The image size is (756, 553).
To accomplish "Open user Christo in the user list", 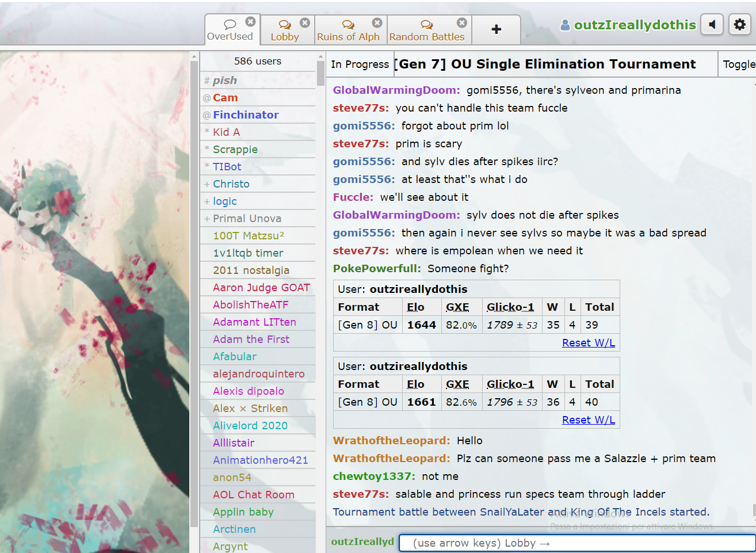I will point(258,184).
